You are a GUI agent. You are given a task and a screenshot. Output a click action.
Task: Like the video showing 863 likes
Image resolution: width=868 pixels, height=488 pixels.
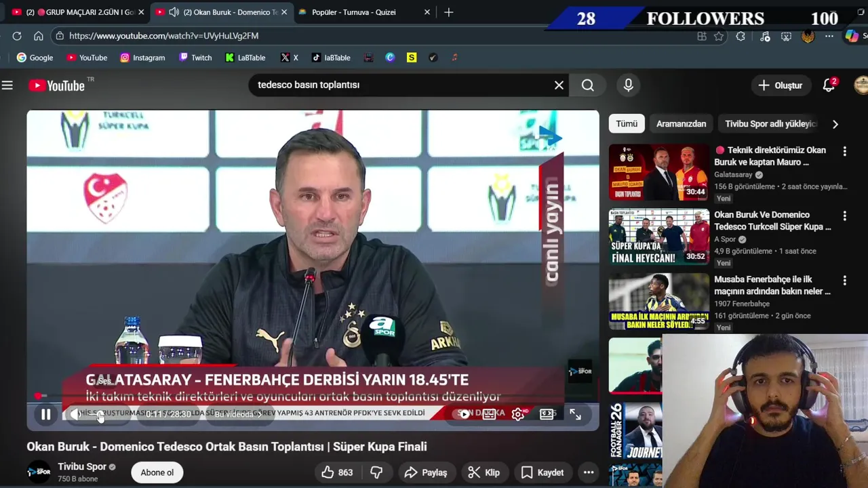337,472
